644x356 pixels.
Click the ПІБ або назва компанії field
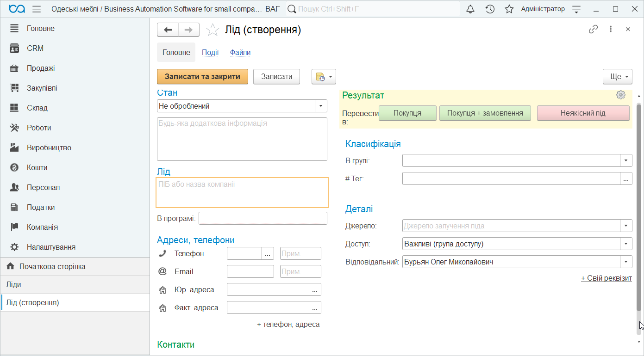[242, 192]
